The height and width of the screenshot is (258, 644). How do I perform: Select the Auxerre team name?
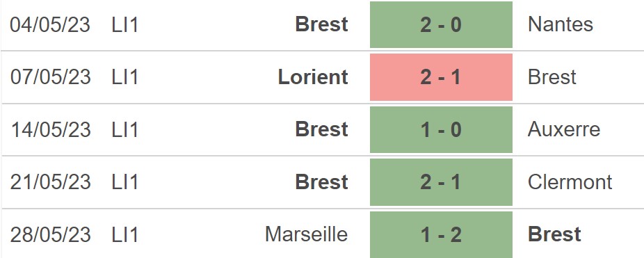coord(564,130)
